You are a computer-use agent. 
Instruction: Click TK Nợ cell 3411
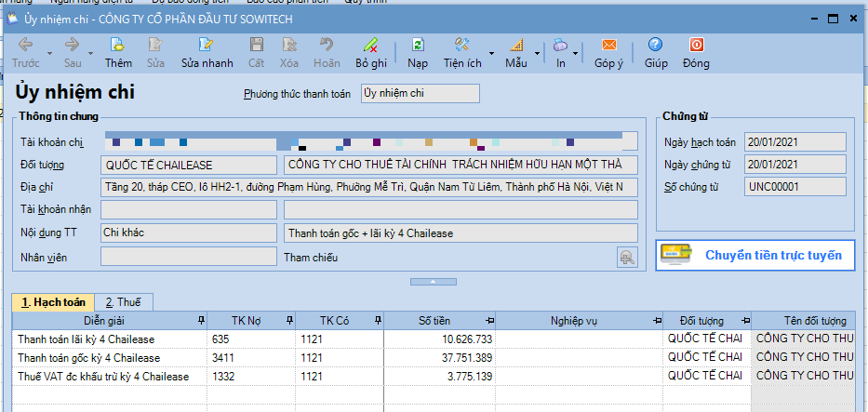(x=252, y=358)
